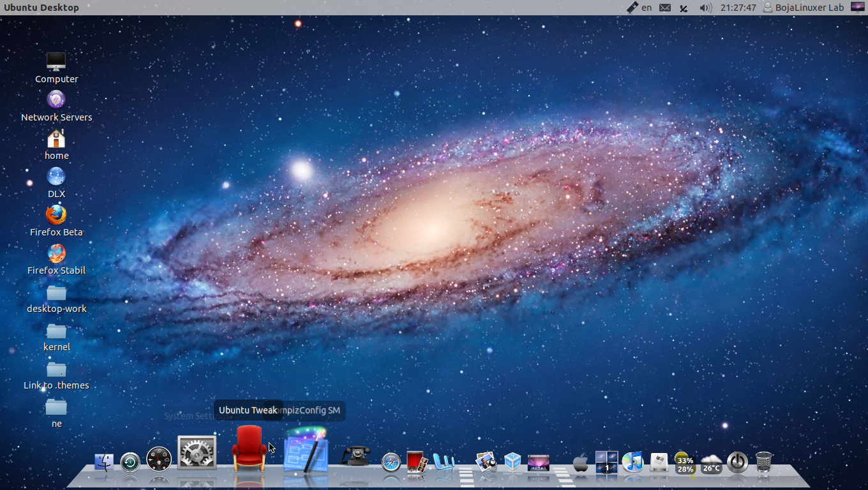Open the 26°C weather applet in dock
The image size is (868, 490).
[x=711, y=464]
